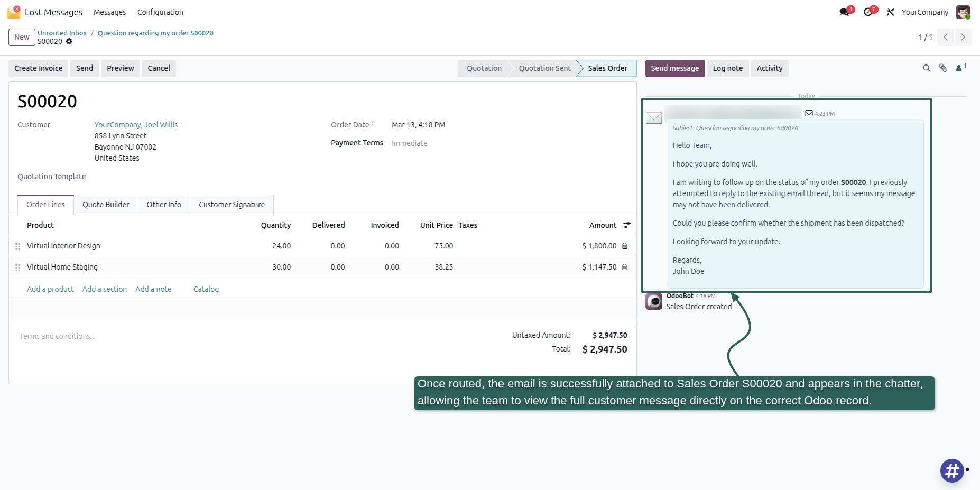This screenshot has width=980, height=490.
Task: Open the Messages menu
Action: coord(110,12)
